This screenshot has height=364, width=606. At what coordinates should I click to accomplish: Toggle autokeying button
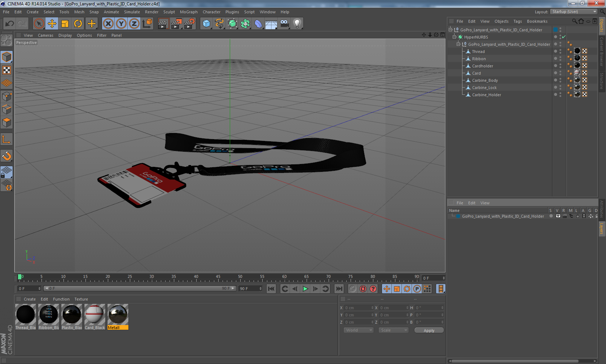pyautogui.click(x=363, y=289)
